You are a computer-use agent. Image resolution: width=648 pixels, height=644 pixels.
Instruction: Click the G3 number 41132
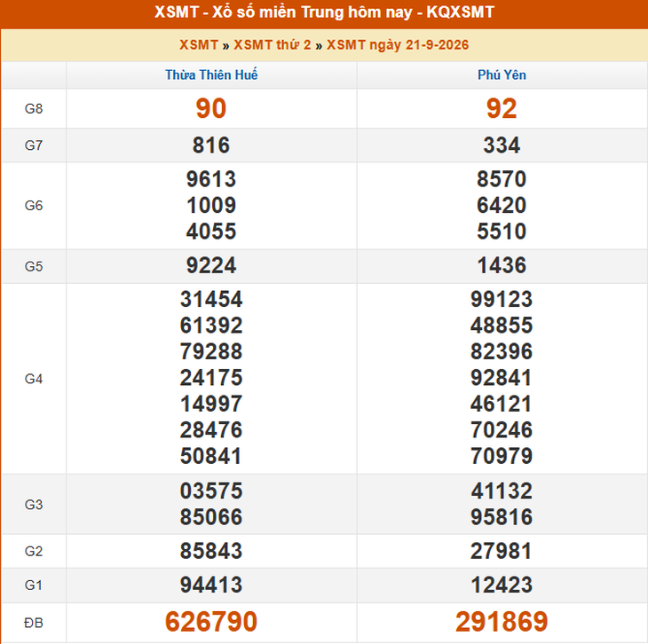click(502, 491)
